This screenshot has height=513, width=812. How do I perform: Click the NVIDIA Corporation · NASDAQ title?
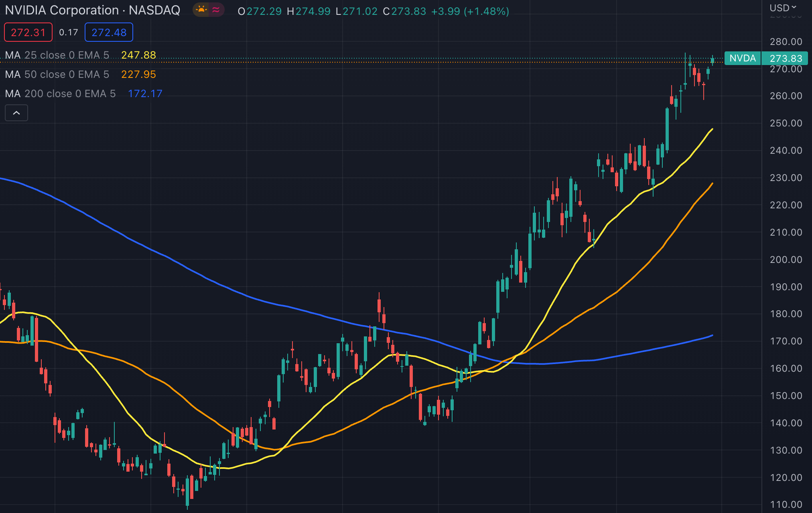tap(93, 10)
